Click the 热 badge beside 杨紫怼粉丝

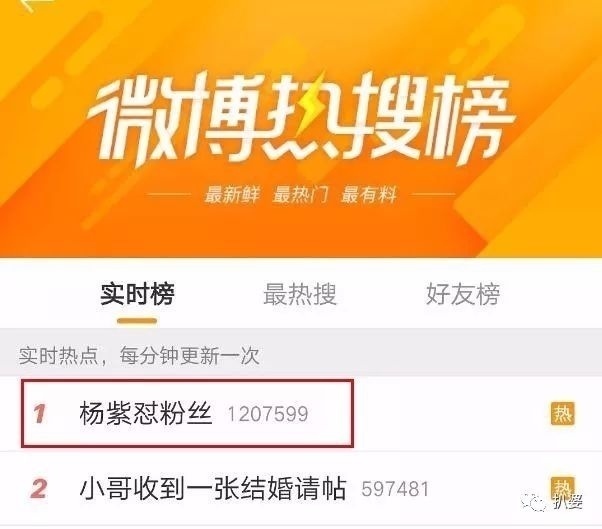coord(563,414)
